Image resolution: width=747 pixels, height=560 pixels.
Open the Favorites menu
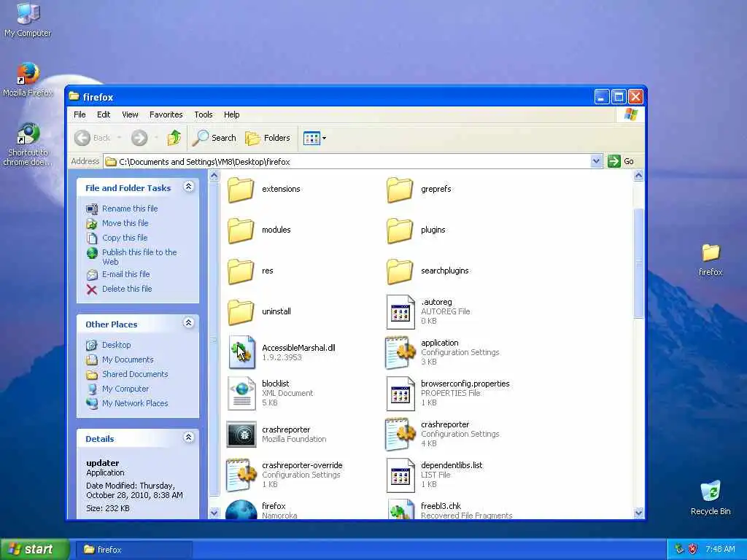pyautogui.click(x=166, y=114)
